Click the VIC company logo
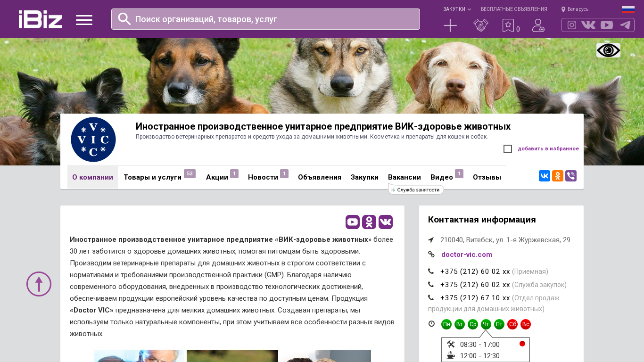This screenshot has height=362, width=644. 93,140
